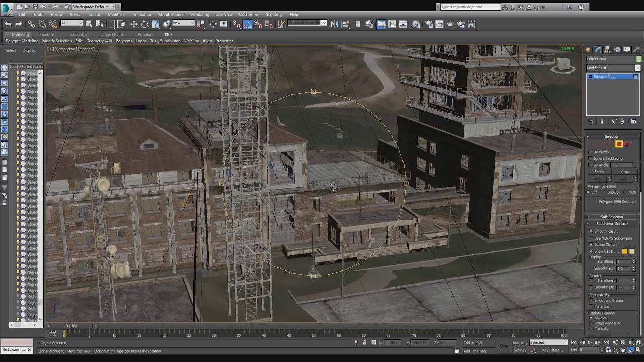
Task: Enable the Ignore Backfacing checkbox
Action: [x=591, y=158]
